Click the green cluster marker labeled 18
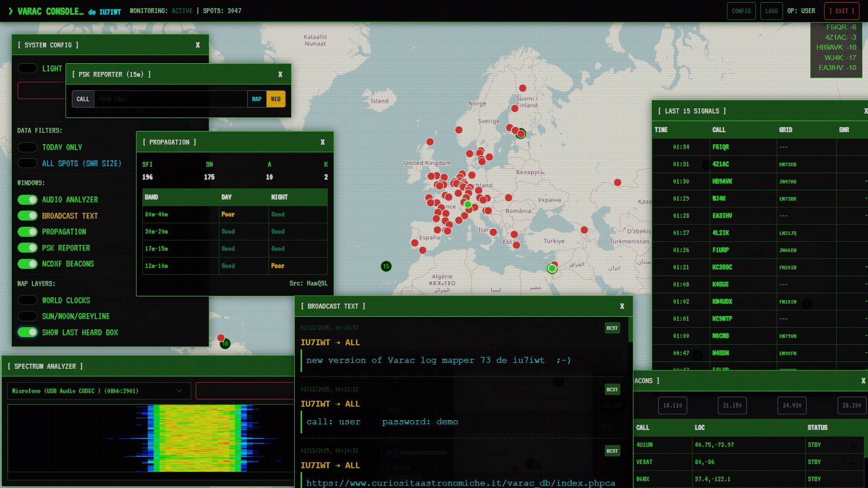This screenshot has width=868, height=488. [225, 344]
